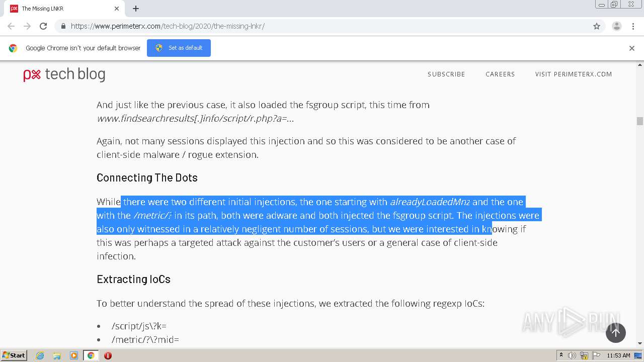This screenshot has height=362, width=644.
Task: Open a new browser tab
Action: tap(136, 9)
